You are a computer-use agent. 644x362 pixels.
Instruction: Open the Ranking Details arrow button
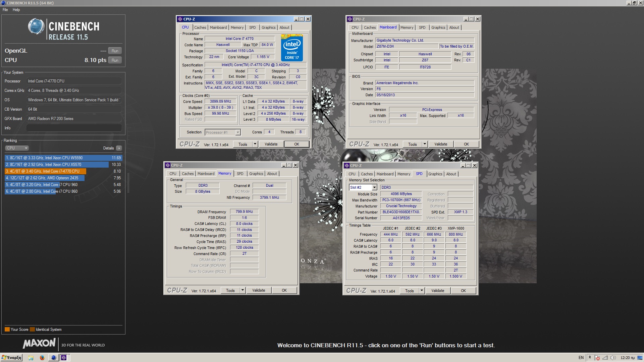[119, 148]
